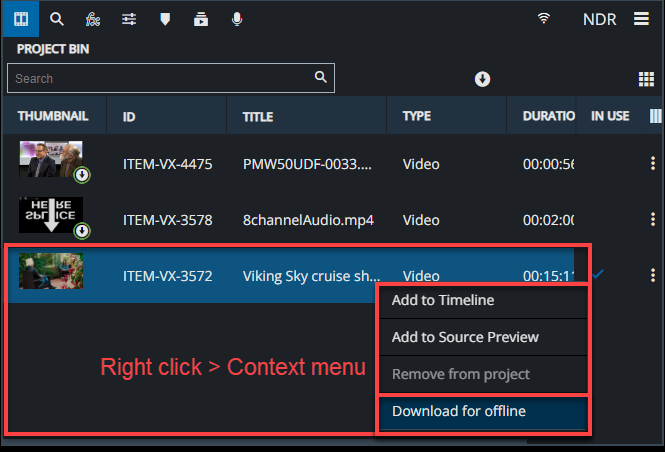This screenshot has width=665, height=452.
Task: Open three-dot menu for ITEM-VX-4475
Action: pos(653,164)
